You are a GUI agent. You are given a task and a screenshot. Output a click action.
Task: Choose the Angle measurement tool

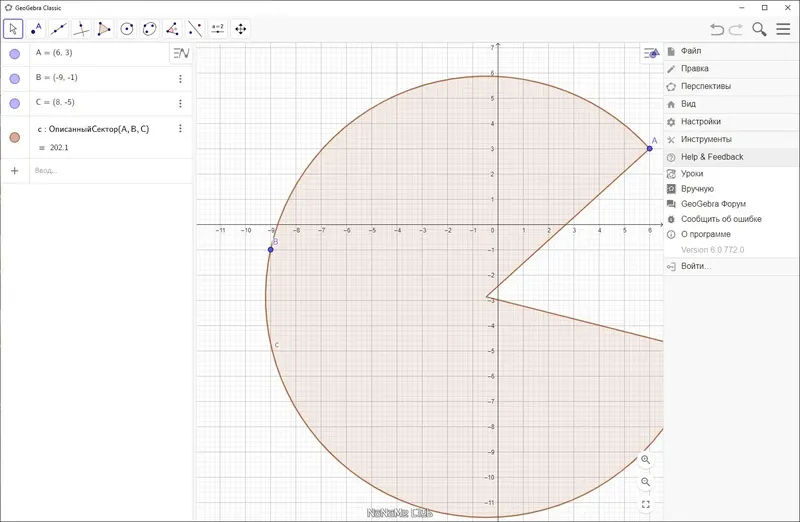(x=172, y=29)
